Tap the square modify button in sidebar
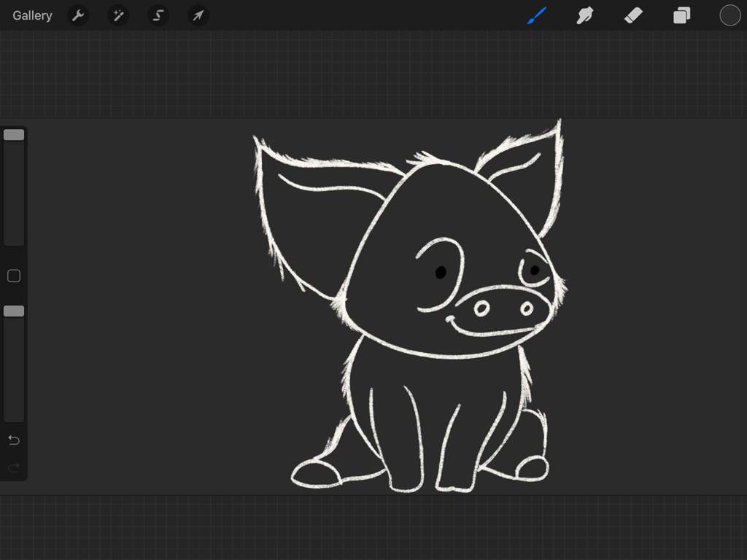 [14, 276]
